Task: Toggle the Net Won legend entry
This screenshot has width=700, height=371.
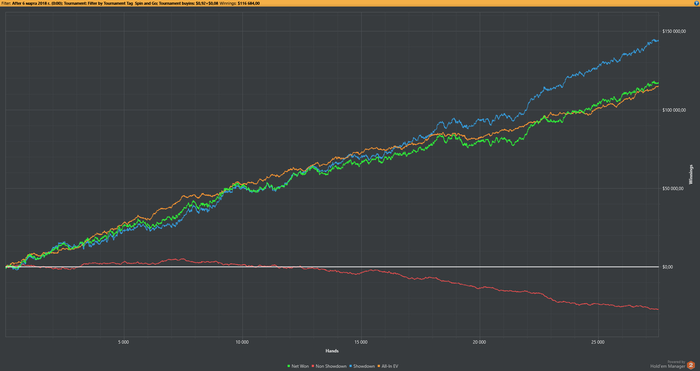Action: pyautogui.click(x=298, y=366)
